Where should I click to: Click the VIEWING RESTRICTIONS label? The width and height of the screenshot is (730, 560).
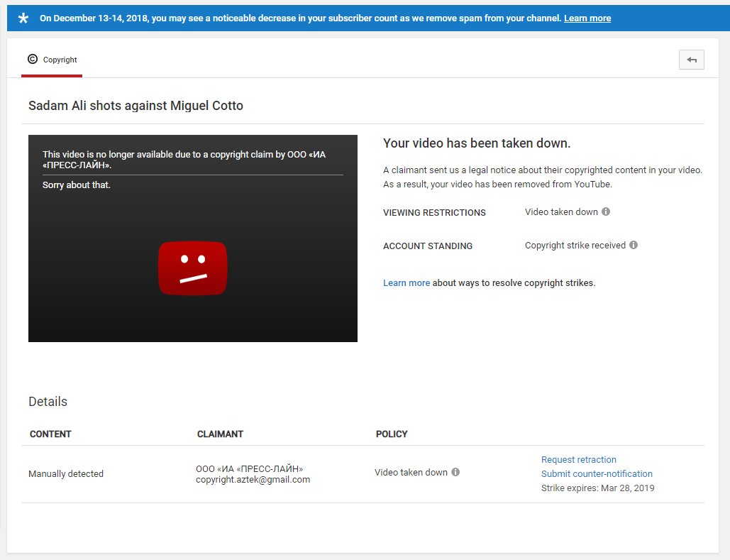coord(434,213)
